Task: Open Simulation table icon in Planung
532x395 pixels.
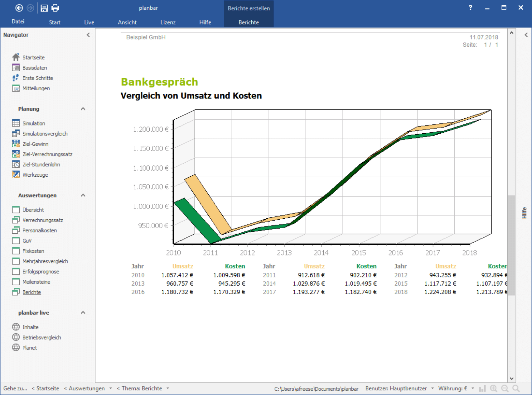Action: tap(16, 123)
